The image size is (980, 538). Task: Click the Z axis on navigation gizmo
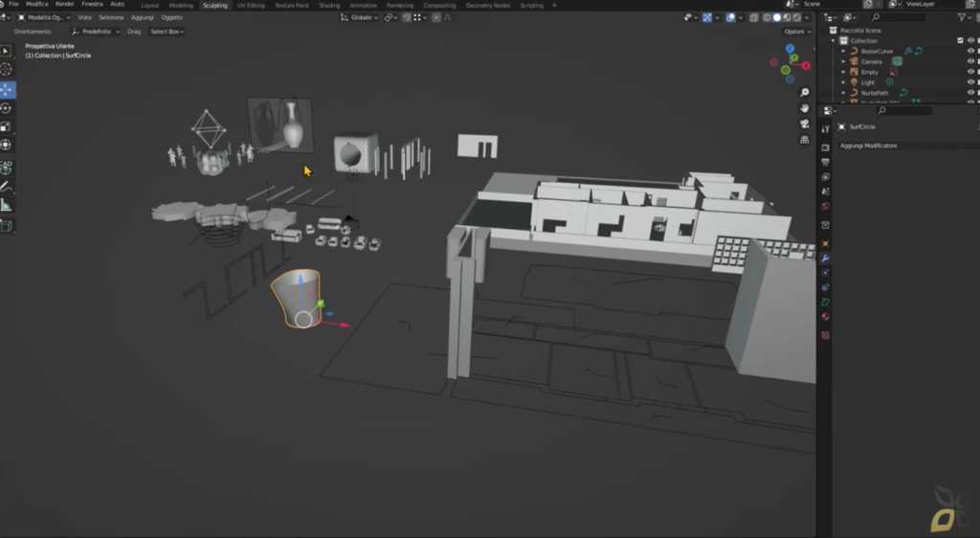(x=790, y=49)
